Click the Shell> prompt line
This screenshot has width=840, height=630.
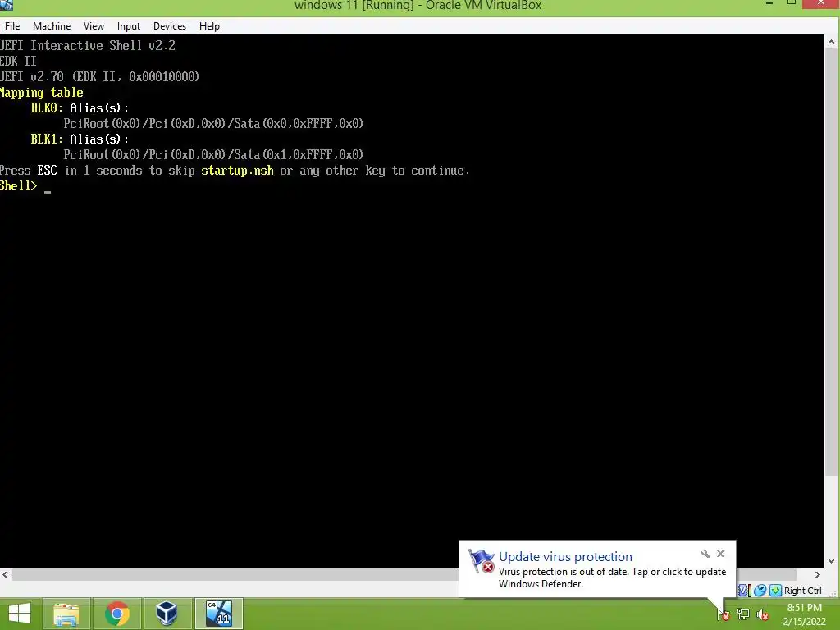coord(25,186)
